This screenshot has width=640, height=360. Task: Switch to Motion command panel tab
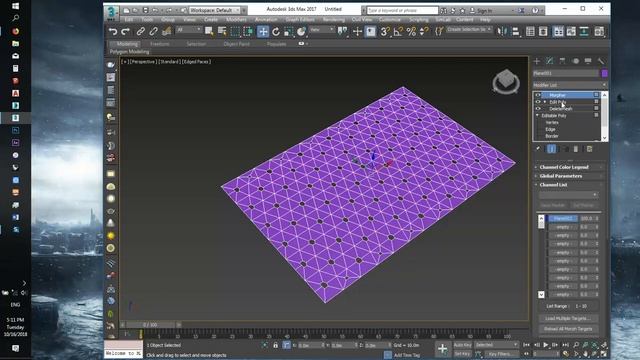pyautogui.click(x=576, y=61)
